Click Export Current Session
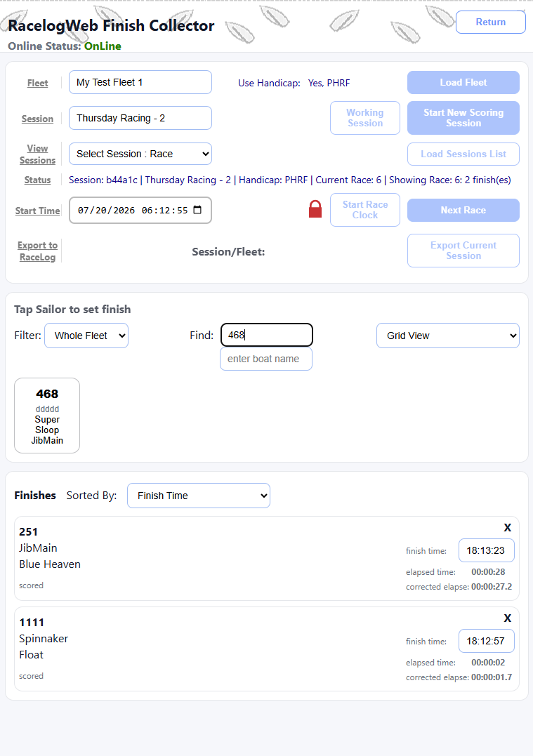The width and height of the screenshot is (533, 756). point(463,250)
